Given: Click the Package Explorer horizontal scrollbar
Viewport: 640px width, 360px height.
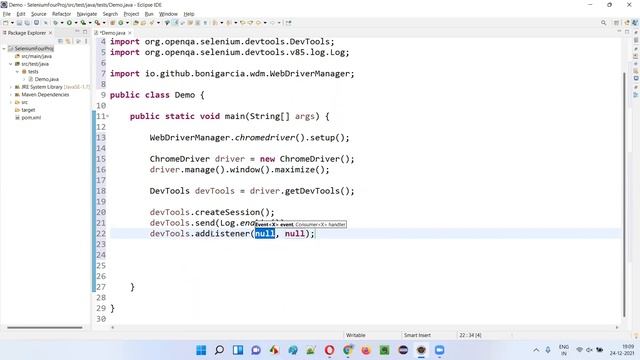Looking at the screenshot, I should pos(45,327).
